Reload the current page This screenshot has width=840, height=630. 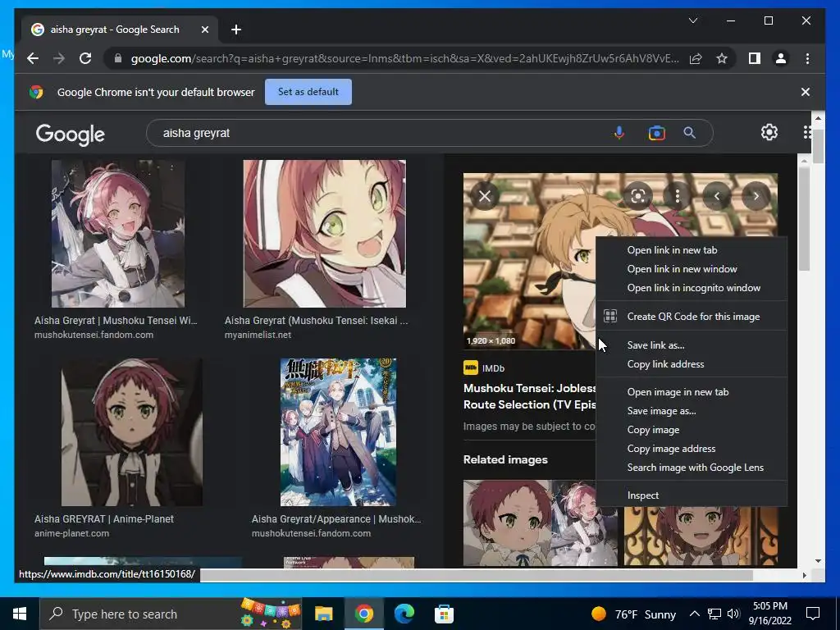click(85, 58)
